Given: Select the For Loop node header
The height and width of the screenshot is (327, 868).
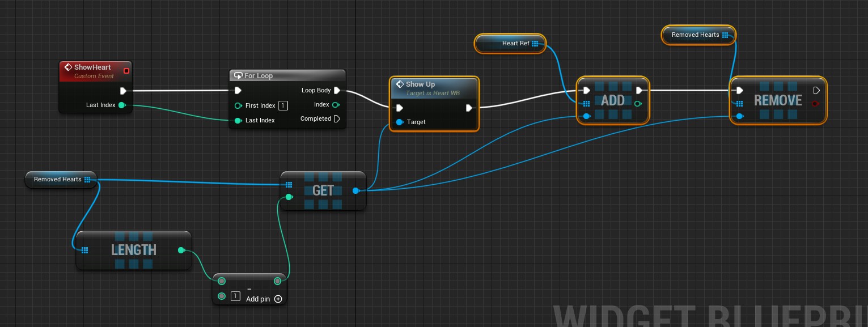Looking at the screenshot, I should pyautogui.click(x=287, y=76).
